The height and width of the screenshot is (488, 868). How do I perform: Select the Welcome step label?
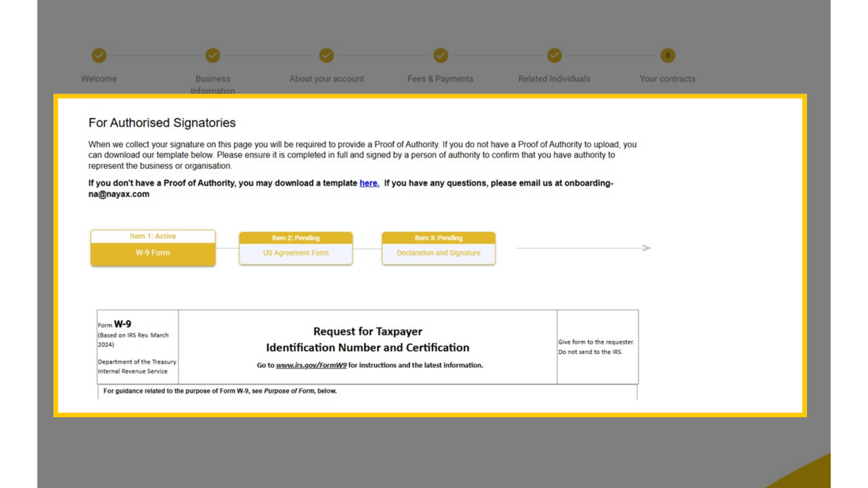click(x=99, y=79)
